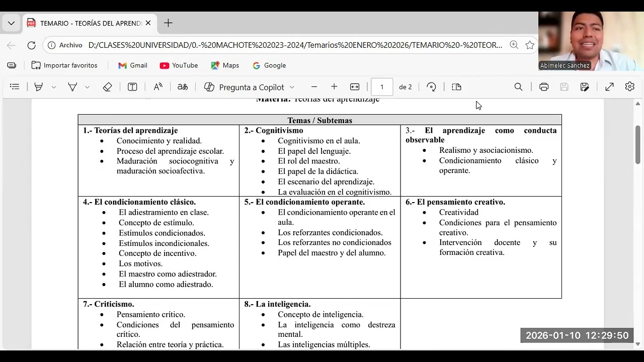Select the highlight tool
The height and width of the screenshot is (362, 644).
38,87
